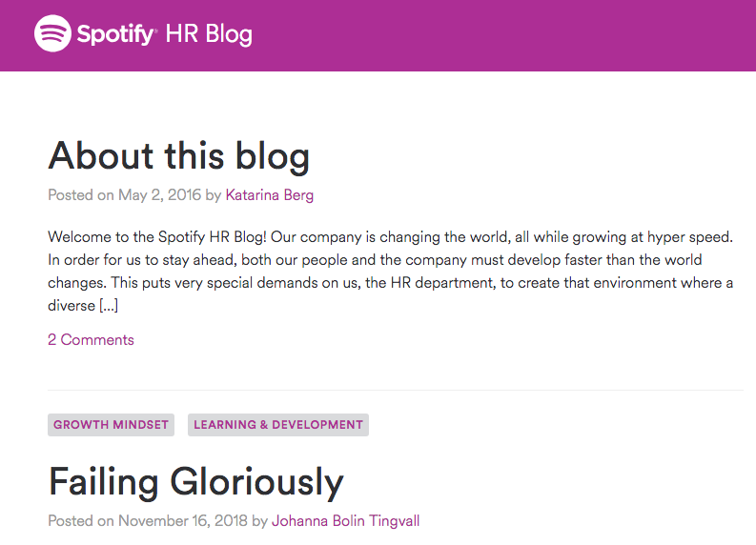Image resolution: width=756 pixels, height=545 pixels.
Task: Open the 'About this blog' post title
Action: (x=179, y=155)
